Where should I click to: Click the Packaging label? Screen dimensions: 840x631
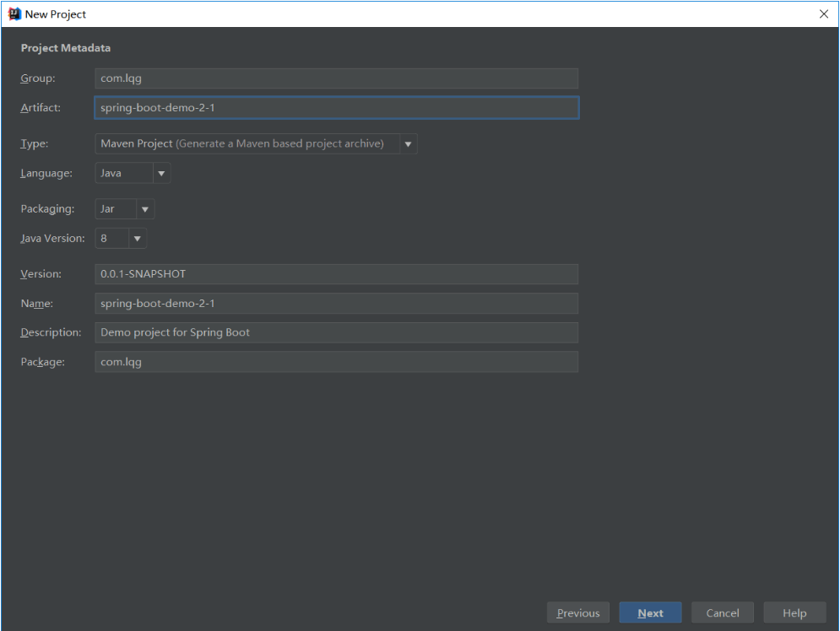(47, 209)
